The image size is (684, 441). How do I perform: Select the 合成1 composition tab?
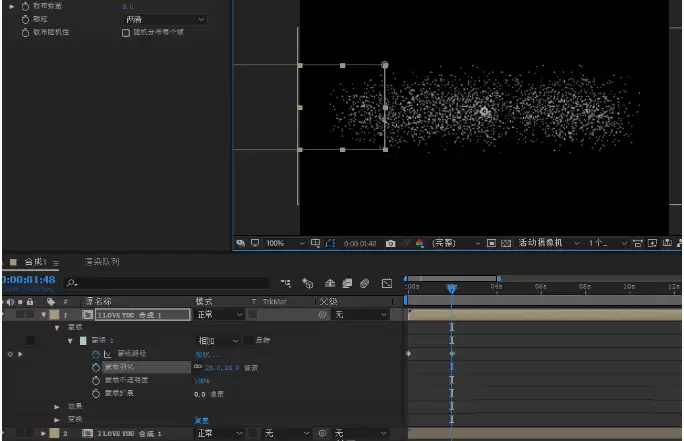click(x=35, y=262)
